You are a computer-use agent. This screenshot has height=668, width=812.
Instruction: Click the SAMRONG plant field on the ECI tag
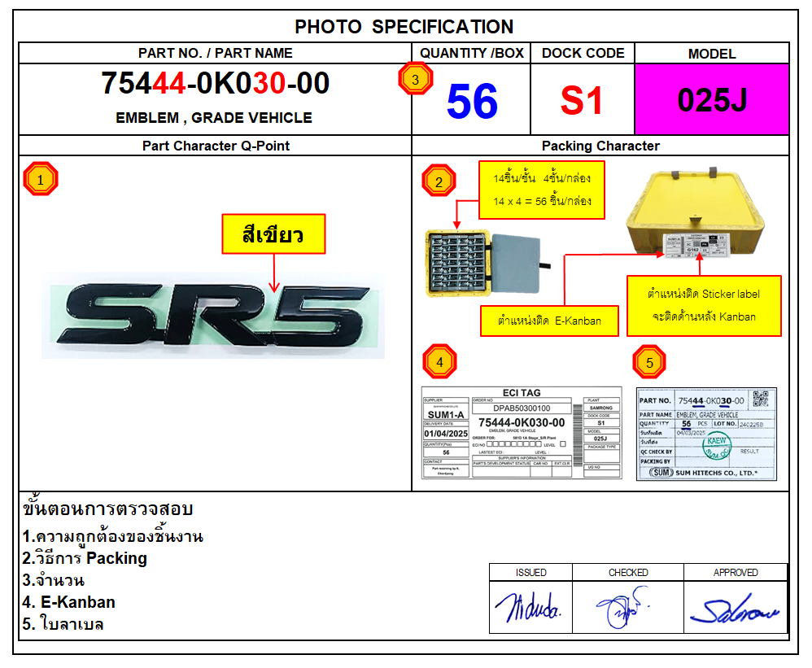click(x=600, y=408)
